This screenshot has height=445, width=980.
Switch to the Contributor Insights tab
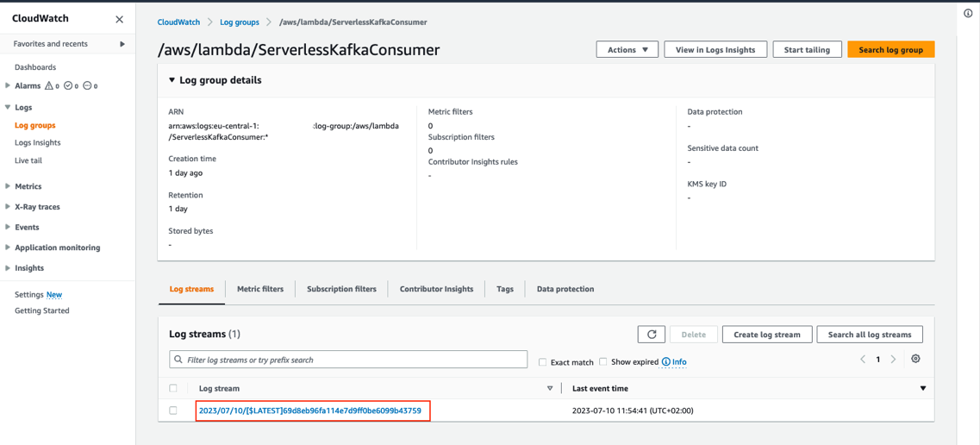tap(437, 289)
